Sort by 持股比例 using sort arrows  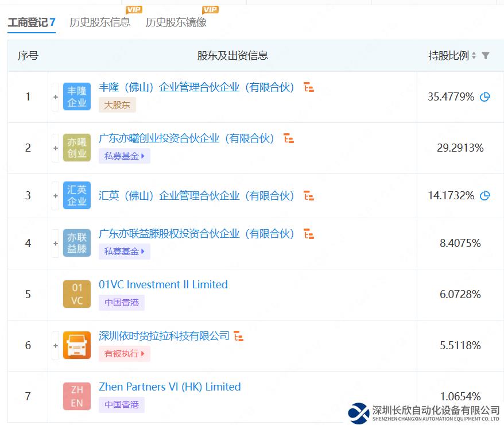click(x=474, y=56)
